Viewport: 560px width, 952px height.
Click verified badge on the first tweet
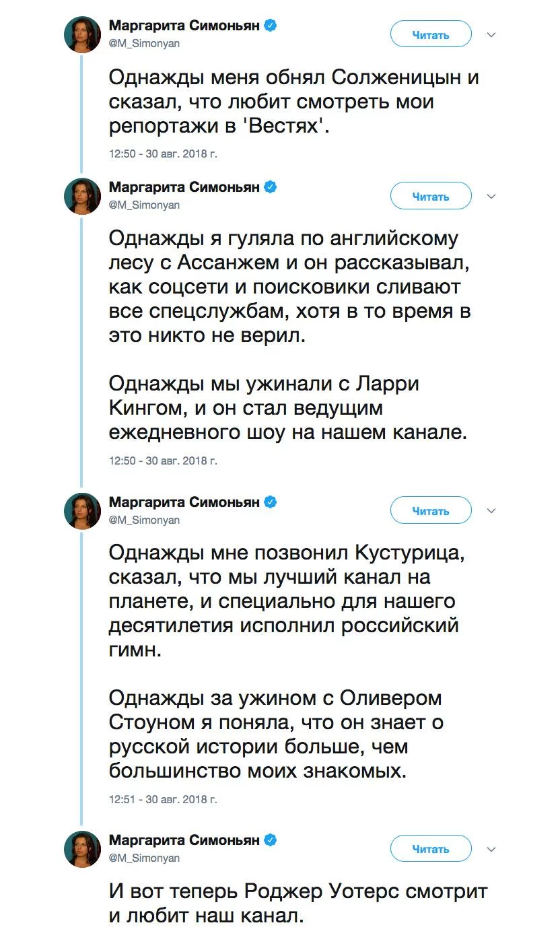271,26
